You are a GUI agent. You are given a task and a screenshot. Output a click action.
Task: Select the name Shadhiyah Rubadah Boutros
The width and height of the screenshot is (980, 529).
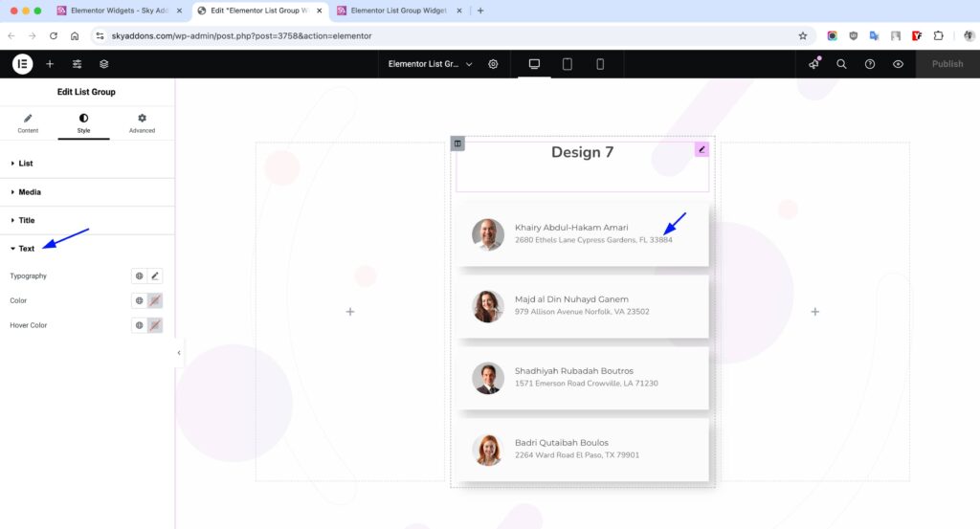click(574, 371)
